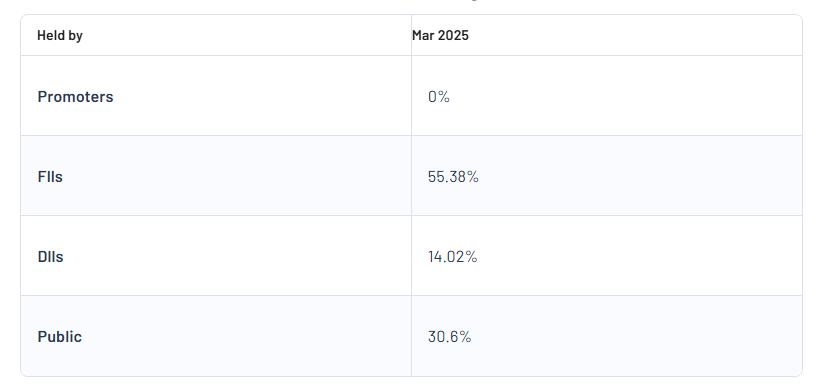
Task: Select the Public row label
Action: 60,337
